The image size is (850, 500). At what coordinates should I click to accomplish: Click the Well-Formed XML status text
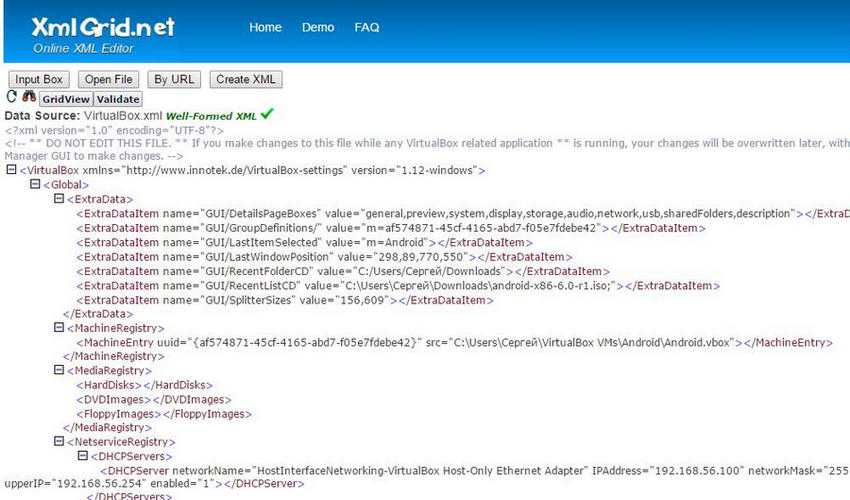pos(211,116)
